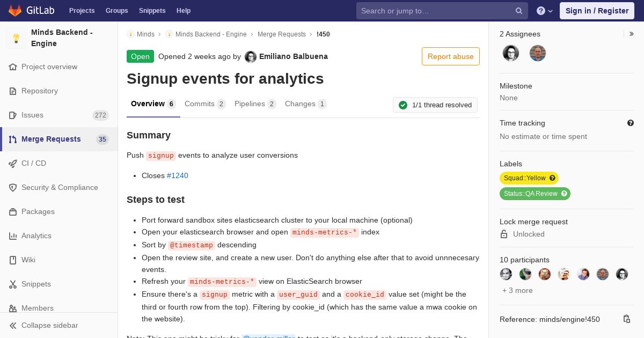Open the Groups top menu
The height and width of the screenshot is (338, 644).
click(x=117, y=11)
